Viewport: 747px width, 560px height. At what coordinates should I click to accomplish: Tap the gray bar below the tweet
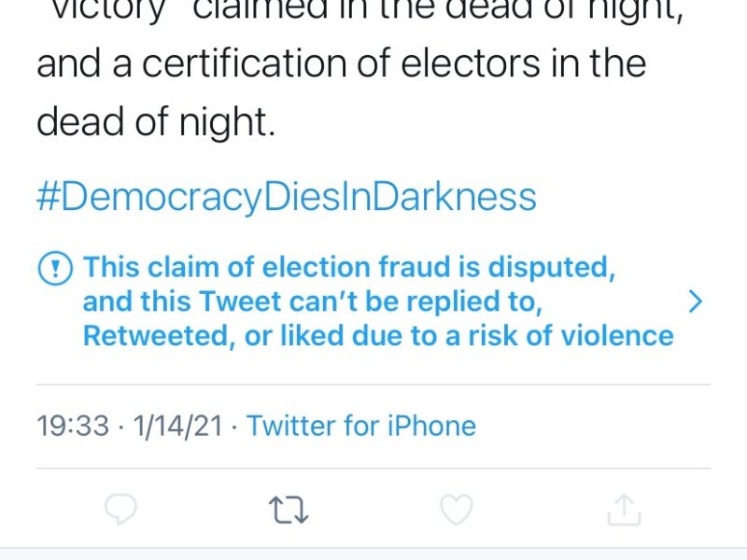[373, 553]
